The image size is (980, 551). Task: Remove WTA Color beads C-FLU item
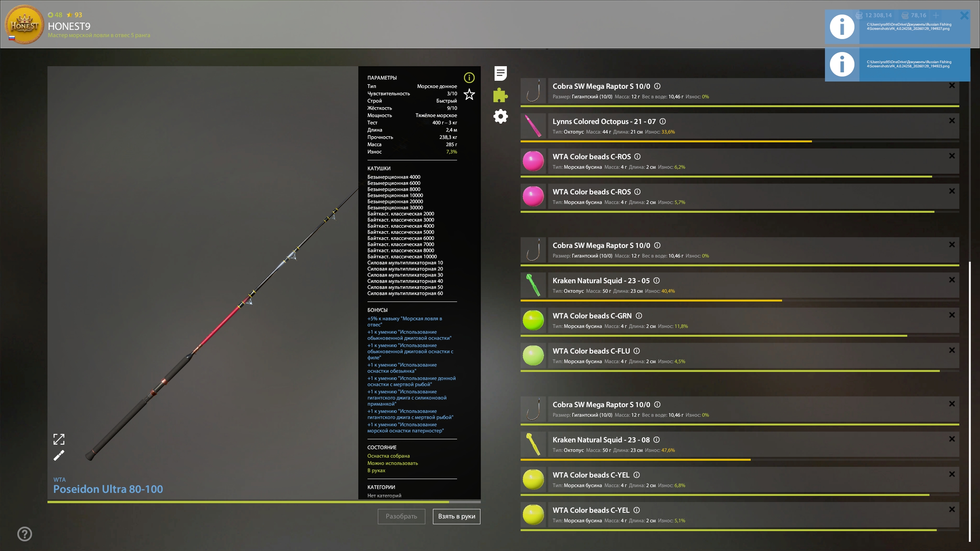952,350
